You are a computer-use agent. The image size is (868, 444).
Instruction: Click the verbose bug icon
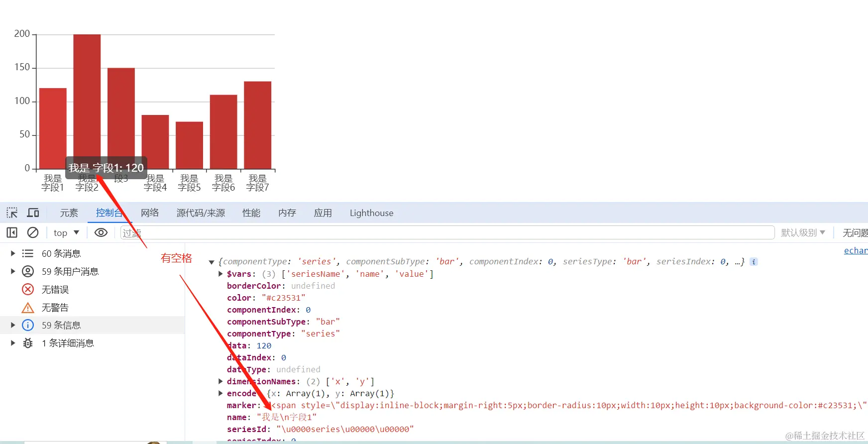pos(28,343)
